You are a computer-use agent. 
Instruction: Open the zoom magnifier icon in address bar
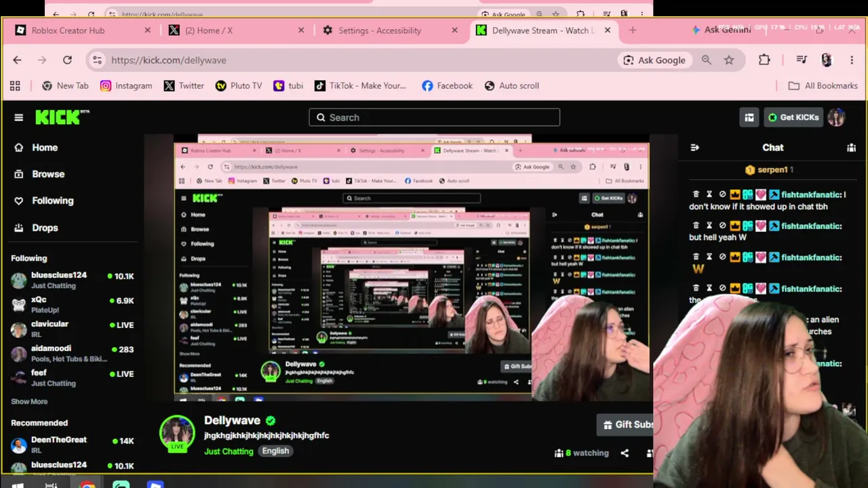click(707, 60)
